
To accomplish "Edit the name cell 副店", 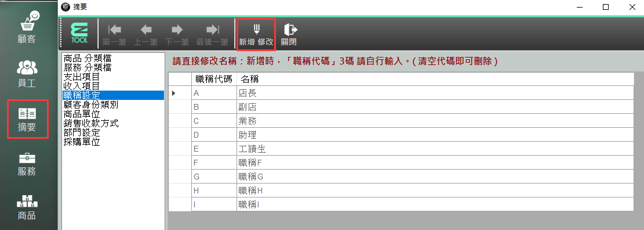I will (435, 107).
